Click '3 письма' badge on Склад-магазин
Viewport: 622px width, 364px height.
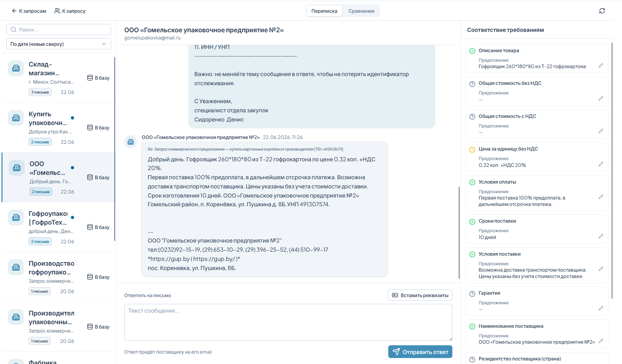pyautogui.click(x=40, y=92)
